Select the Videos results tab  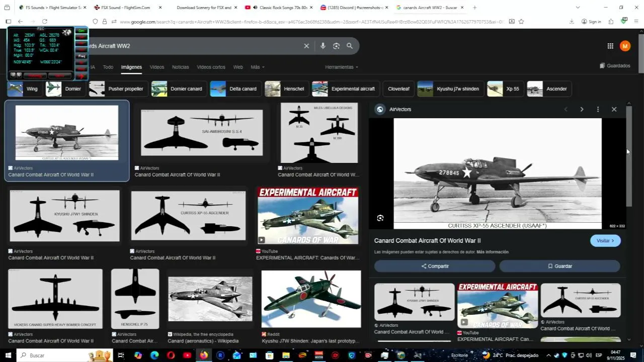[157, 67]
